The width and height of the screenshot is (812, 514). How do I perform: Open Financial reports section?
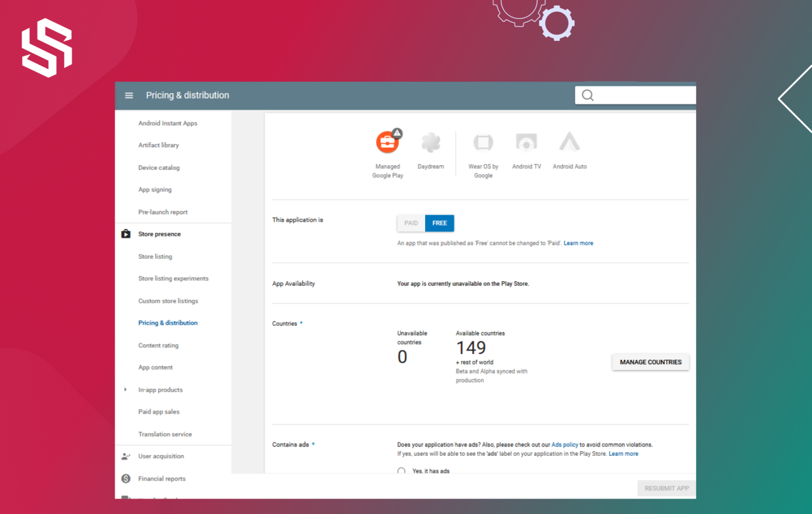162,479
